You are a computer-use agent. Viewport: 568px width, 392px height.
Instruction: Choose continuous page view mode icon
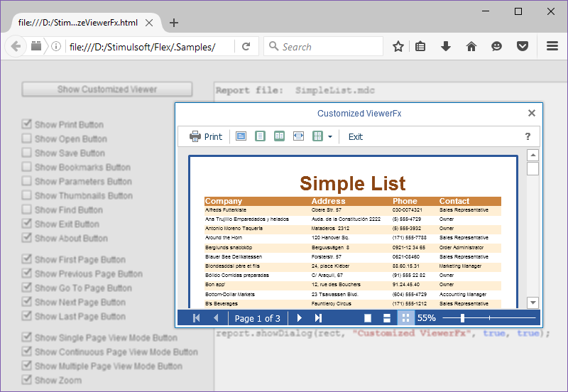pos(387,318)
